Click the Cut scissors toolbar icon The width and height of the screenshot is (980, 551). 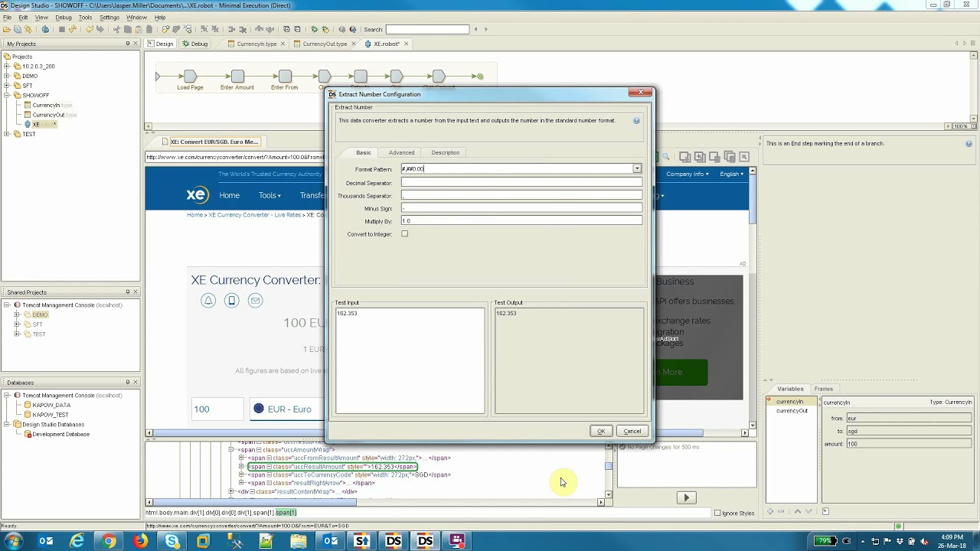click(x=117, y=29)
